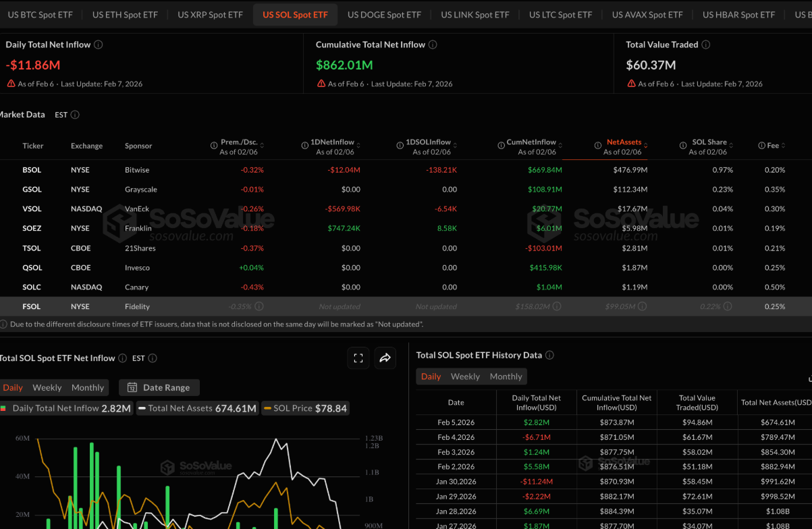Screen dimensions: 812x529
Task: Toggle Total Net Assets legend series
Action: click(x=196, y=408)
